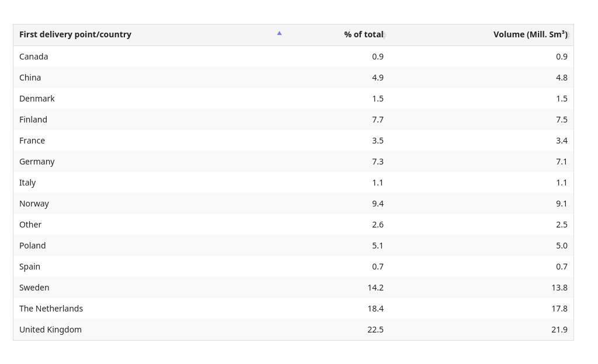
Task: Click Germany in the table
Action: tap(37, 162)
